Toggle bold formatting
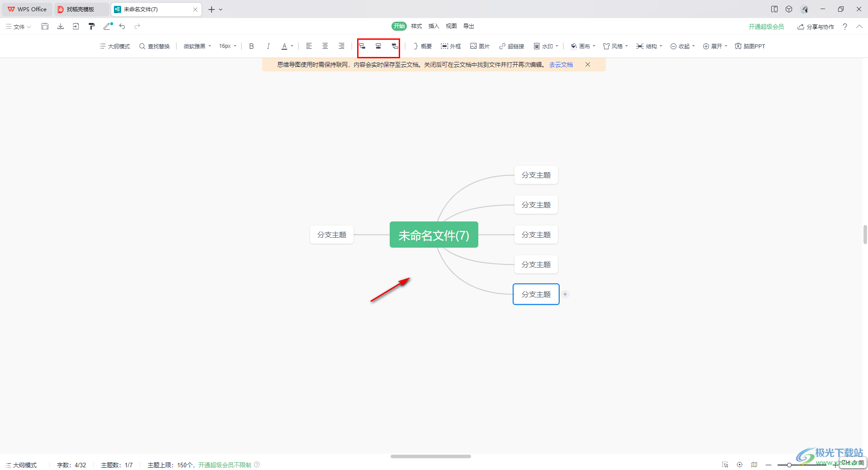The image size is (868, 470). (251, 46)
